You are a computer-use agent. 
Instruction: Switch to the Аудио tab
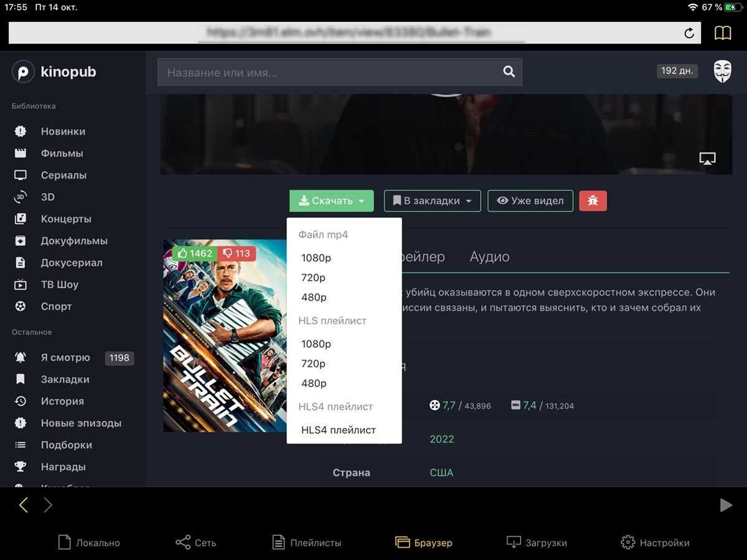pyautogui.click(x=489, y=257)
